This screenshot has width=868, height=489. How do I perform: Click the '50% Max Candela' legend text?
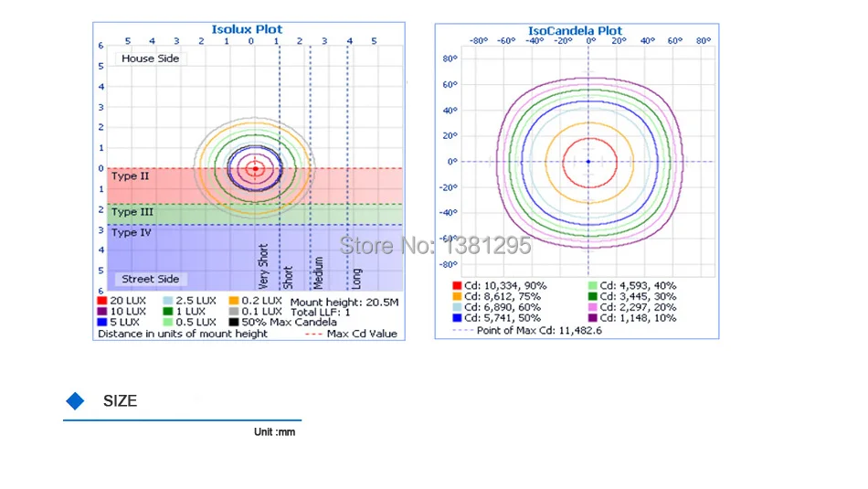click(289, 322)
